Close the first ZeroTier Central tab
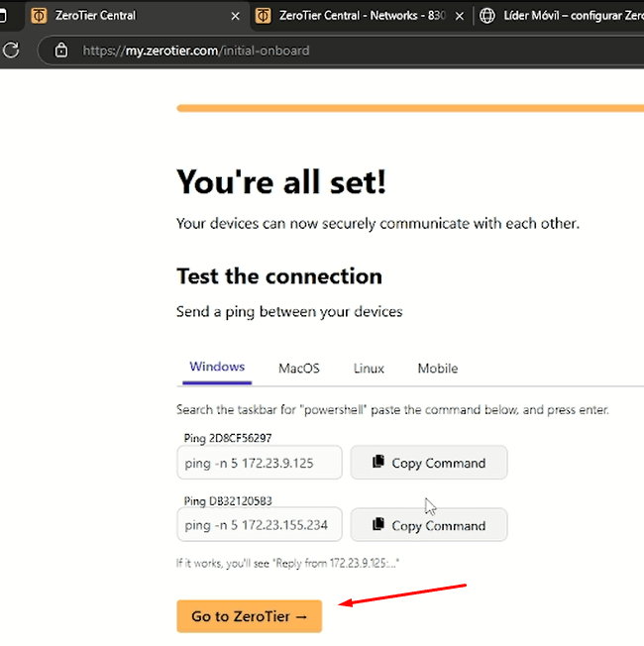 coord(235,16)
